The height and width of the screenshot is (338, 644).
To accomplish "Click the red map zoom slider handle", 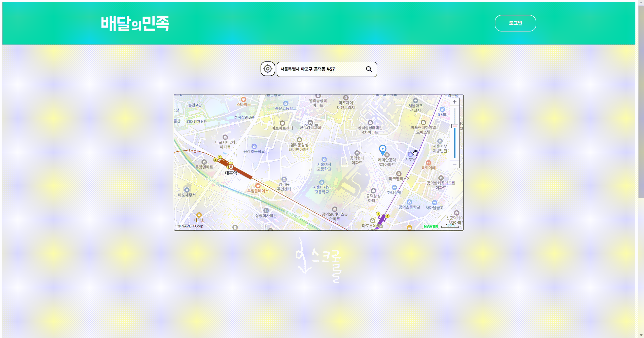I will 454,126.
